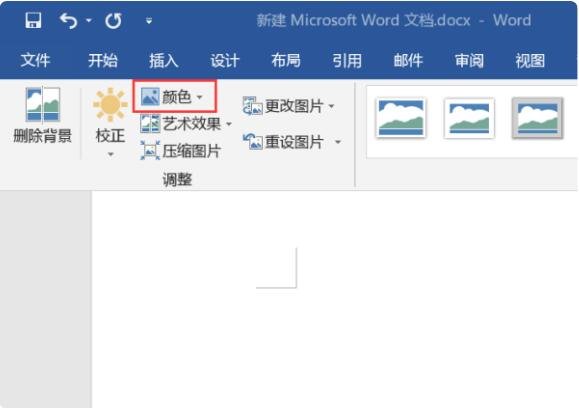
Task: Switch to the 插入 (Insert) tab
Action: click(x=164, y=60)
